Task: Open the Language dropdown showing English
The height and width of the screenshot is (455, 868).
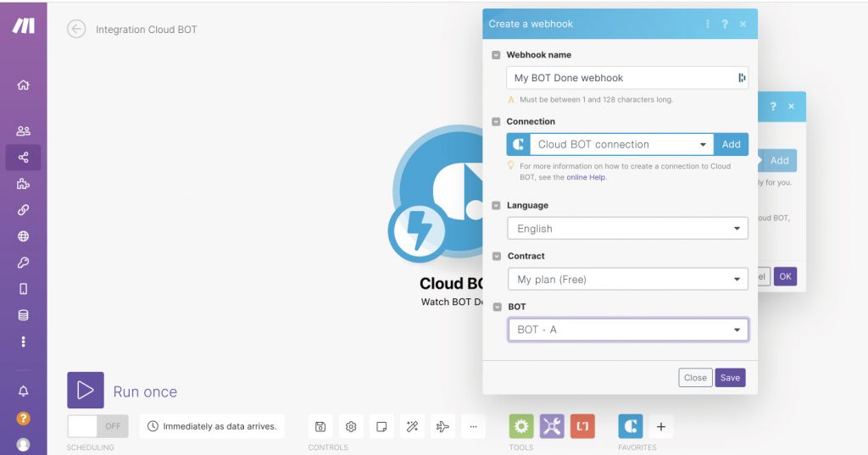Action: coord(628,228)
